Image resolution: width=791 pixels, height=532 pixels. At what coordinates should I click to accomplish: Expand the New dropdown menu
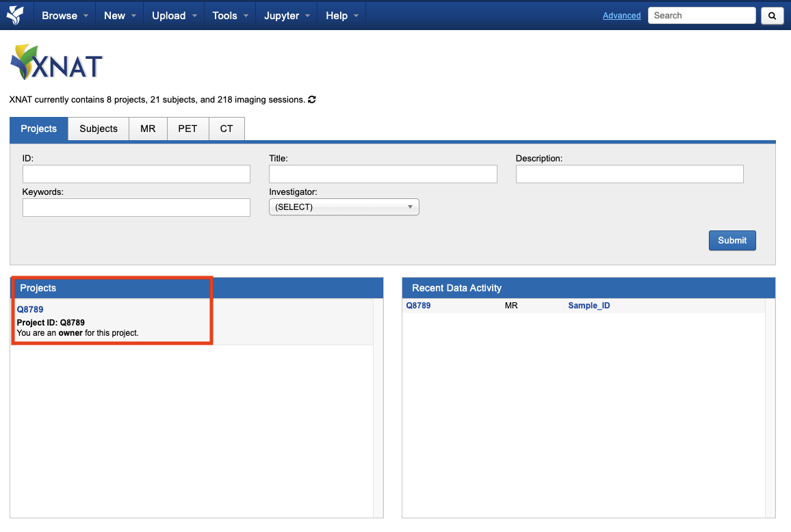coord(120,16)
